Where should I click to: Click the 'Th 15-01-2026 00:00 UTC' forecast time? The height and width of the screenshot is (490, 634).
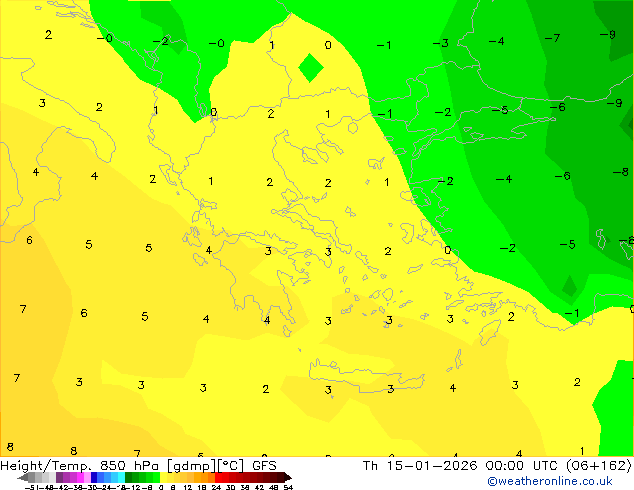coord(463,466)
